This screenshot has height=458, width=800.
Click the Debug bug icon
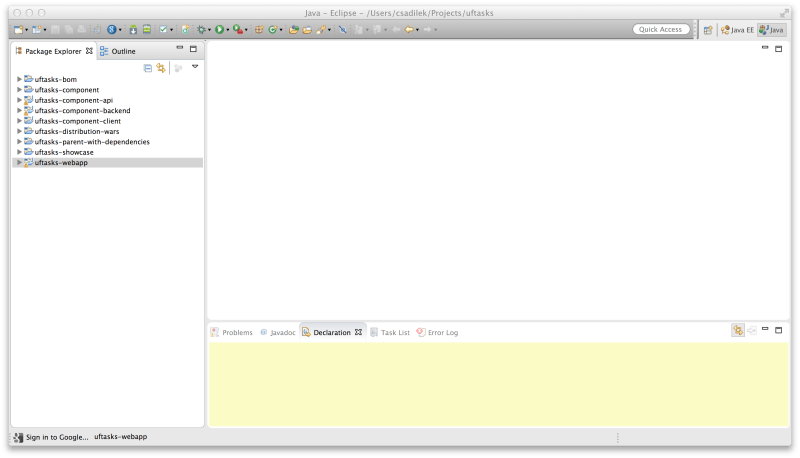[202, 30]
